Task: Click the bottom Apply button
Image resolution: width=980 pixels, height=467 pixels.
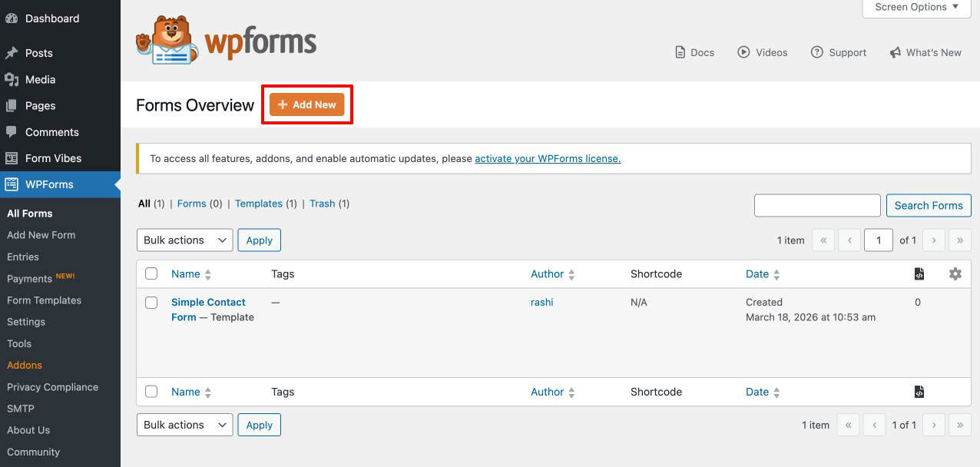Action: click(260, 425)
